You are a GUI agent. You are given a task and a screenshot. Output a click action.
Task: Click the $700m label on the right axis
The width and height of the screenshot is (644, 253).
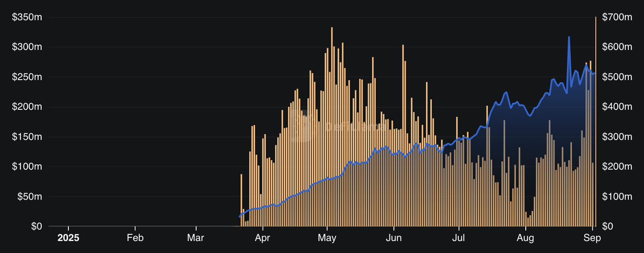click(x=617, y=17)
